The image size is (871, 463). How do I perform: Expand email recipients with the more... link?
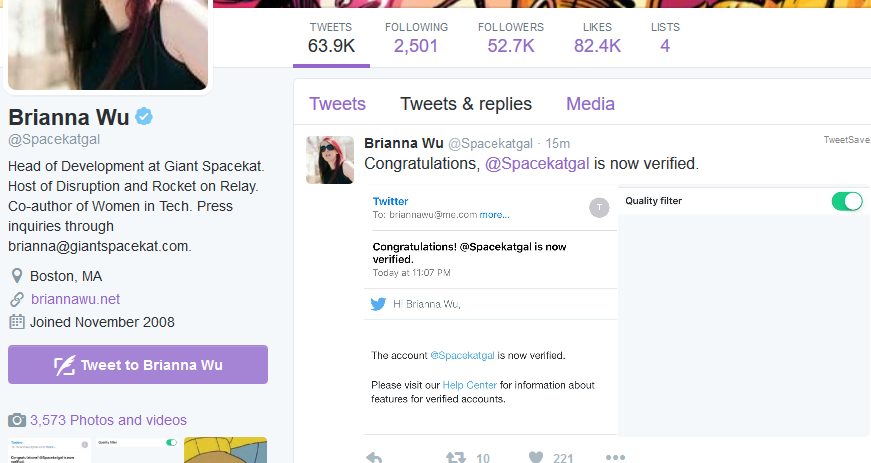point(494,215)
